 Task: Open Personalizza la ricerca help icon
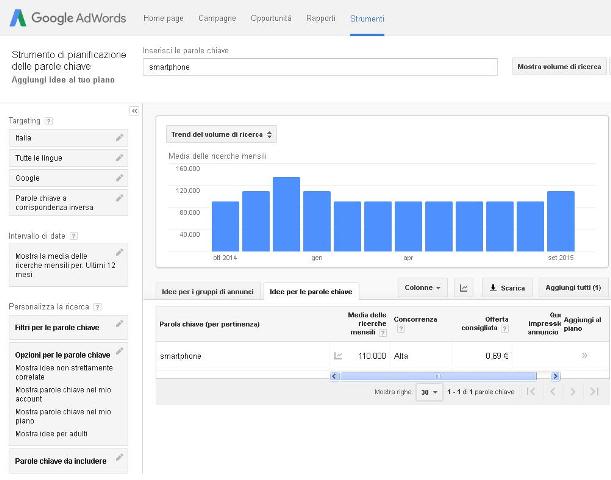[x=98, y=307]
